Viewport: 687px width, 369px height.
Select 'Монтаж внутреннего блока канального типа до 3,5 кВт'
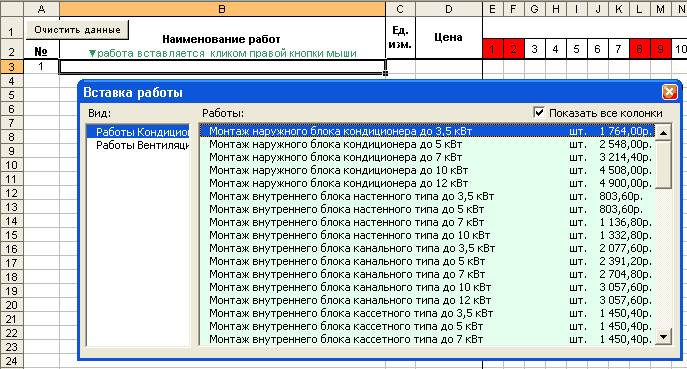tap(428, 248)
